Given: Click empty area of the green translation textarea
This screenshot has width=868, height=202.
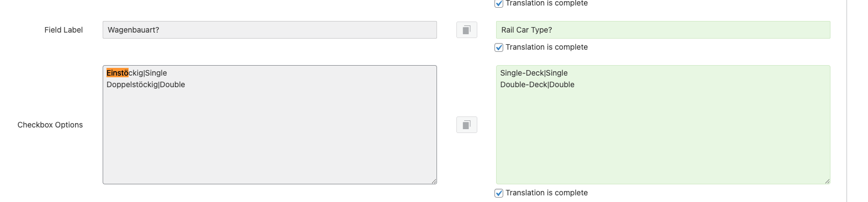Looking at the screenshot, I should [x=663, y=138].
